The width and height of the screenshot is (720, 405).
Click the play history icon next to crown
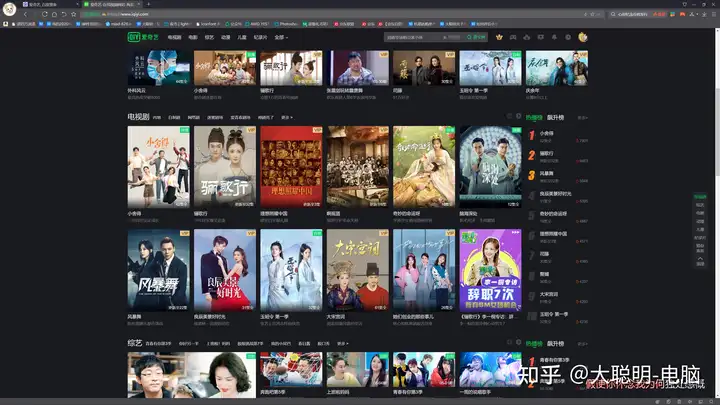(513, 37)
